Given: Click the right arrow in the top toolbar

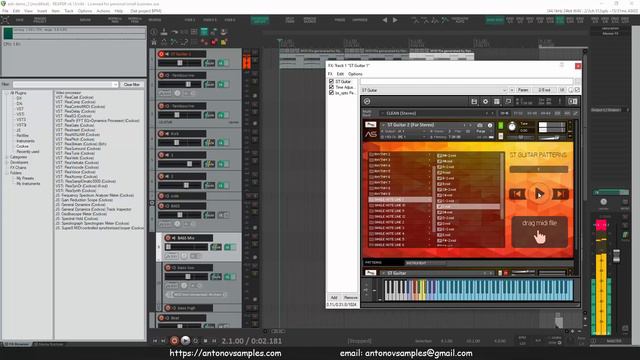Looking at the screenshot, I should [395, 20].
